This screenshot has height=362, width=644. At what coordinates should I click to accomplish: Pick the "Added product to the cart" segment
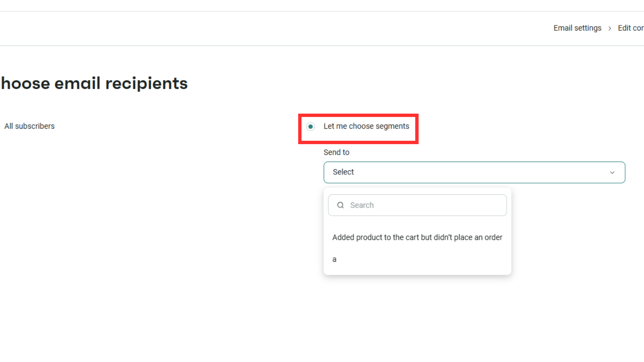point(417,237)
